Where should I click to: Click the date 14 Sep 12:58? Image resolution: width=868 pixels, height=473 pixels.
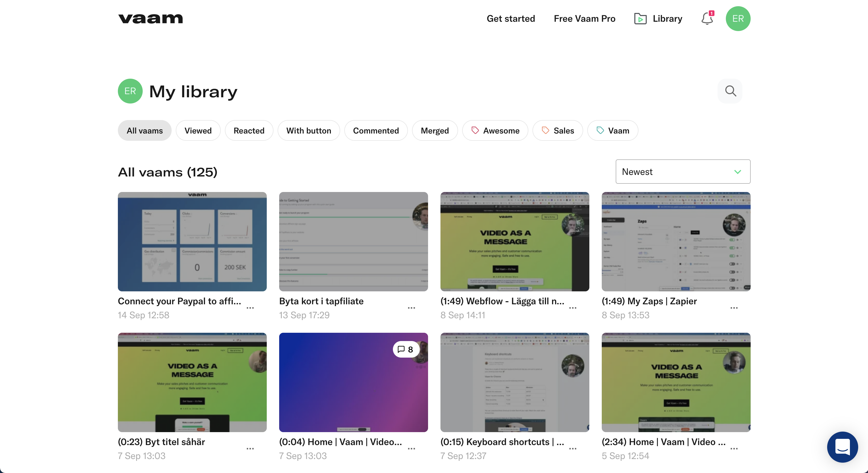coord(143,315)
